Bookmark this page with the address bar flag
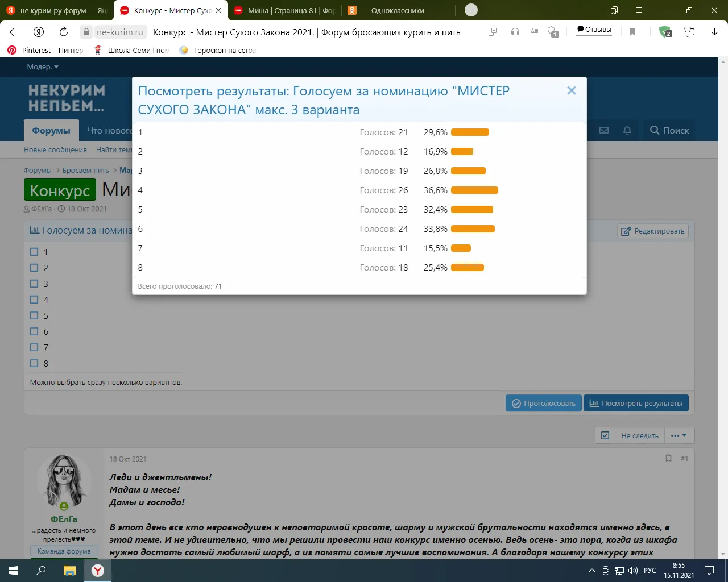This screenshot has height=582, width=728. click(632, 32)
